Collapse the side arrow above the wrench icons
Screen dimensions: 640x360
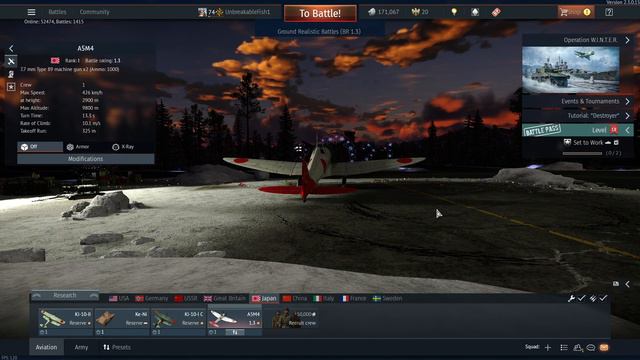[628, 284]
